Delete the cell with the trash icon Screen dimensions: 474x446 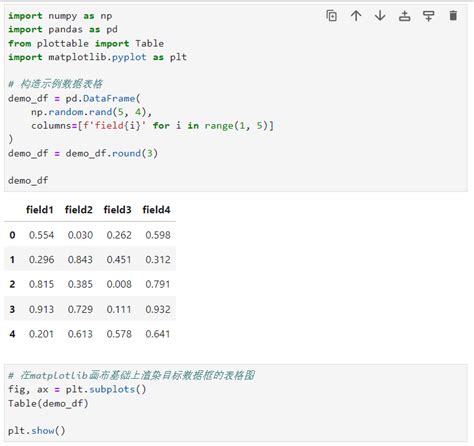(453, 16)
